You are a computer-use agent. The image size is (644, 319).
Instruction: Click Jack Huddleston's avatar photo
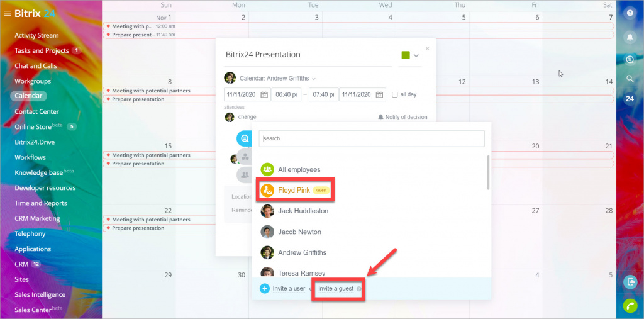pyautogui.click(x=267, y=211)
